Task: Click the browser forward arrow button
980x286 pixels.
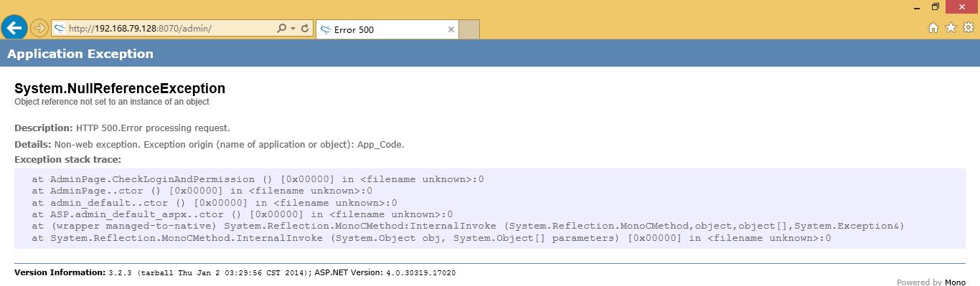Action: pos(39,29)
